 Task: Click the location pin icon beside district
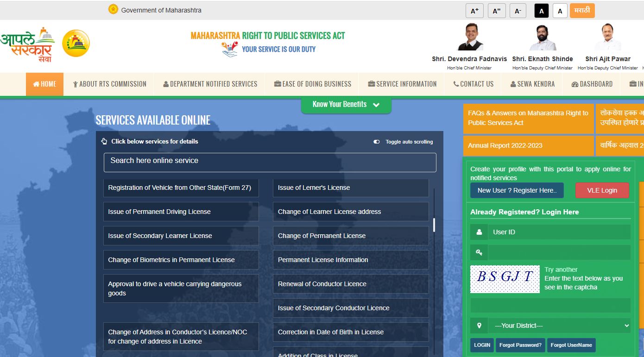479,326
